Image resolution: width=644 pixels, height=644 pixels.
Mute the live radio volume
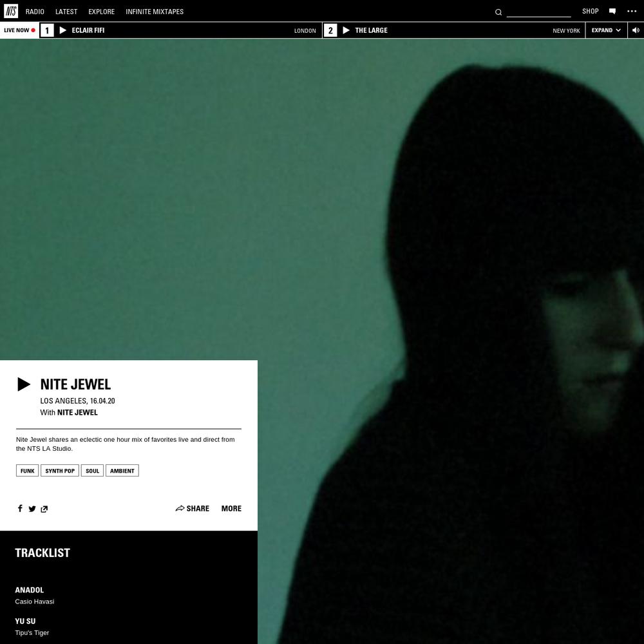(636, 30)
